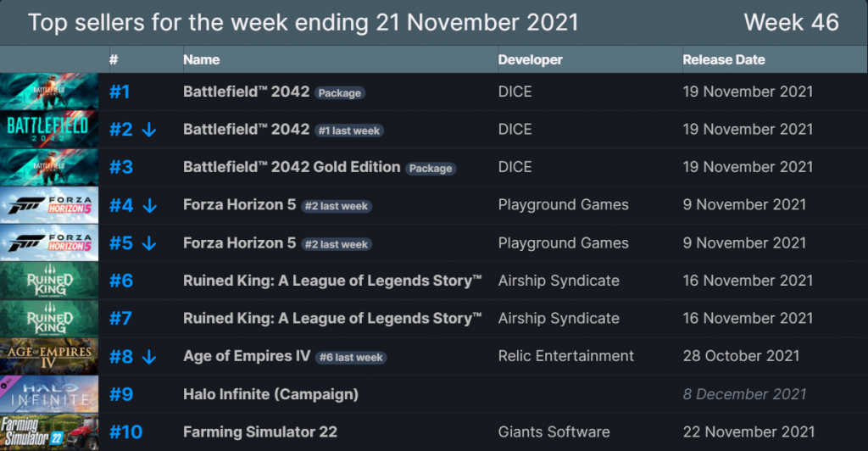Viewport: 868px width, 451px height.
Task: Select the Age of Empires IV thumbnail
Action: [x=49, y=356]
